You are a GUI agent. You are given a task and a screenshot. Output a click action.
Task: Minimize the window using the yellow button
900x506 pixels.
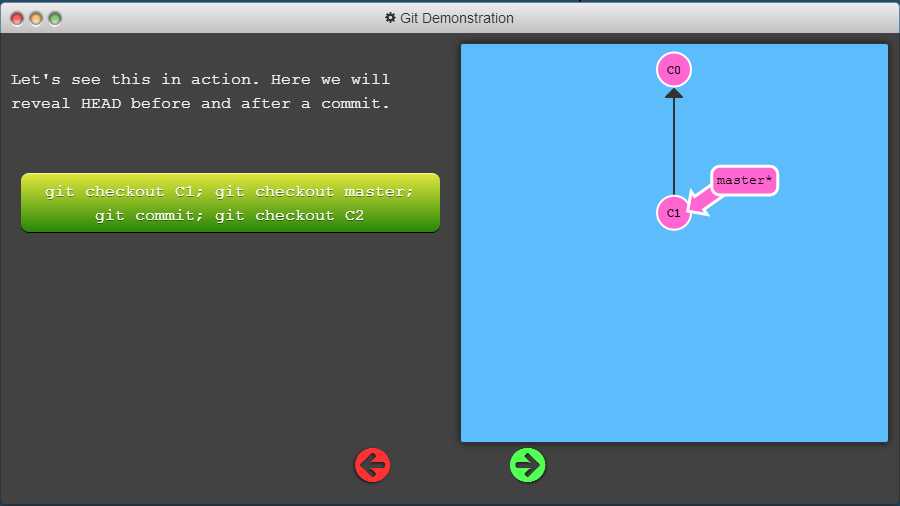click(x=36, y=19)
